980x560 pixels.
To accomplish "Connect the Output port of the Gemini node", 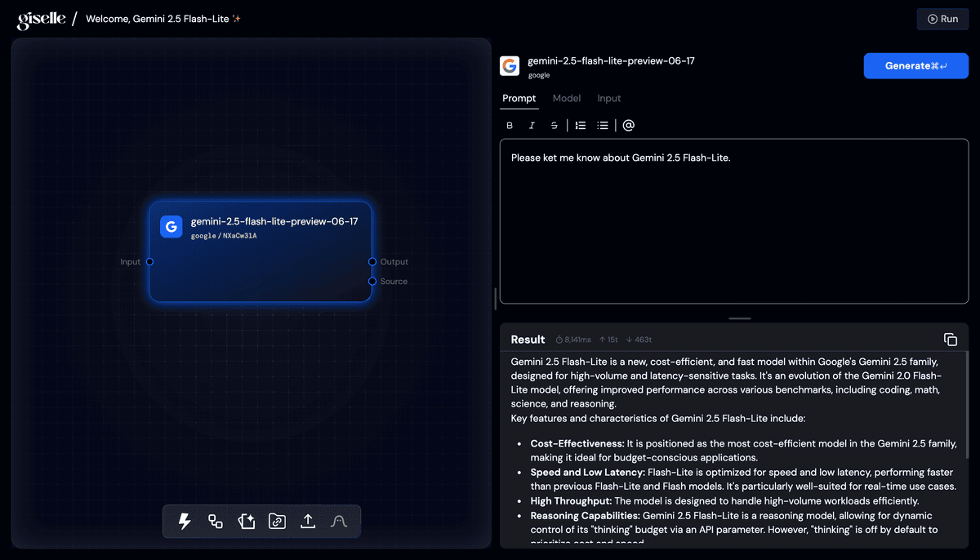I will tap(372, 261).
